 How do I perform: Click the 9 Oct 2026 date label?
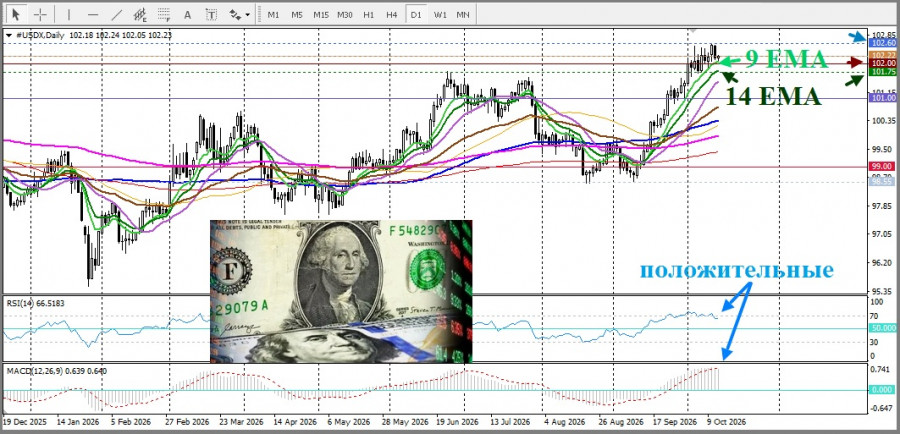pos(726,421)
